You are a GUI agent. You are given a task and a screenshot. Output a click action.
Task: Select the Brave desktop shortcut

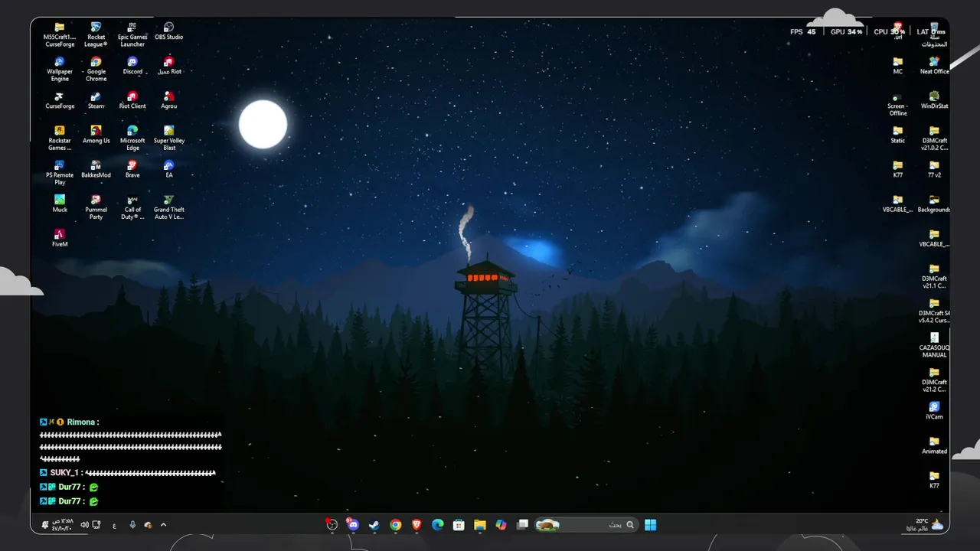132,169
